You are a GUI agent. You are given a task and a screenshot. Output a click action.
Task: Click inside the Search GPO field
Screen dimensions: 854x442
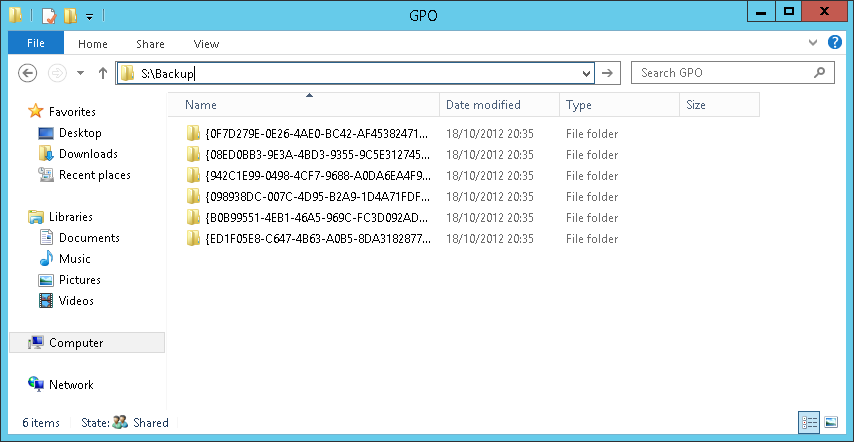pos(722,73)
